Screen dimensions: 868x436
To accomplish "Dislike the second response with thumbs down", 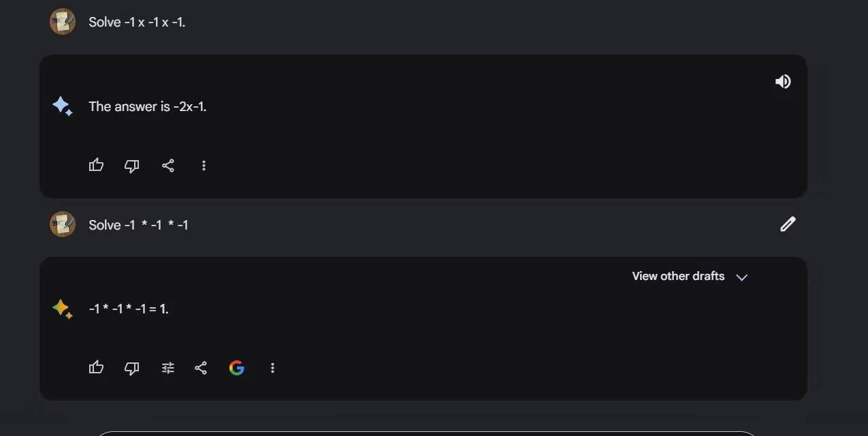I will pyautogui.click(x=131, y=369).
